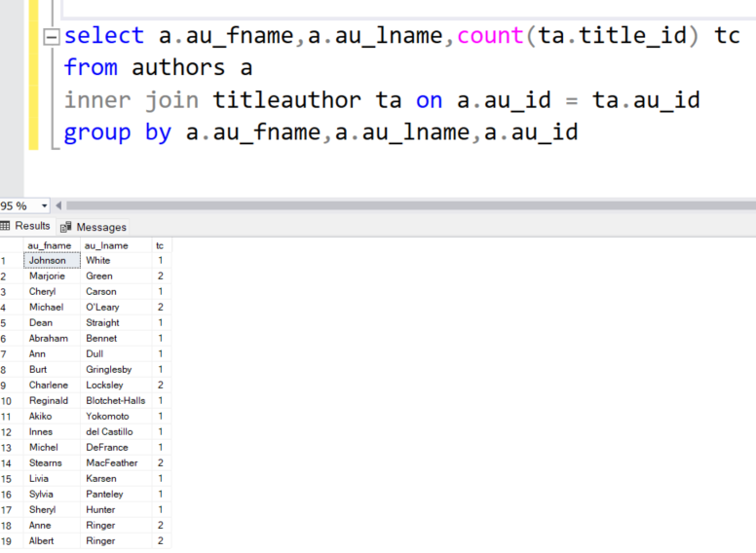Select the Albert cell
The height and width of the screenshot is (553, 756).
(52, 541)
